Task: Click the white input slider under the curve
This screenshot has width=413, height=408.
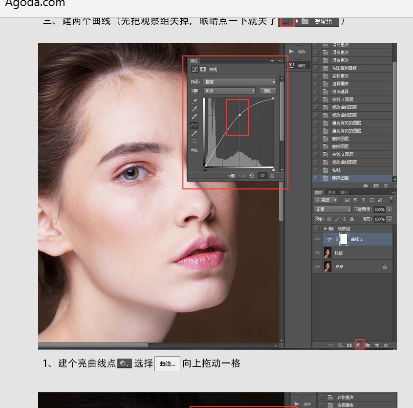Action: (274, 169)
